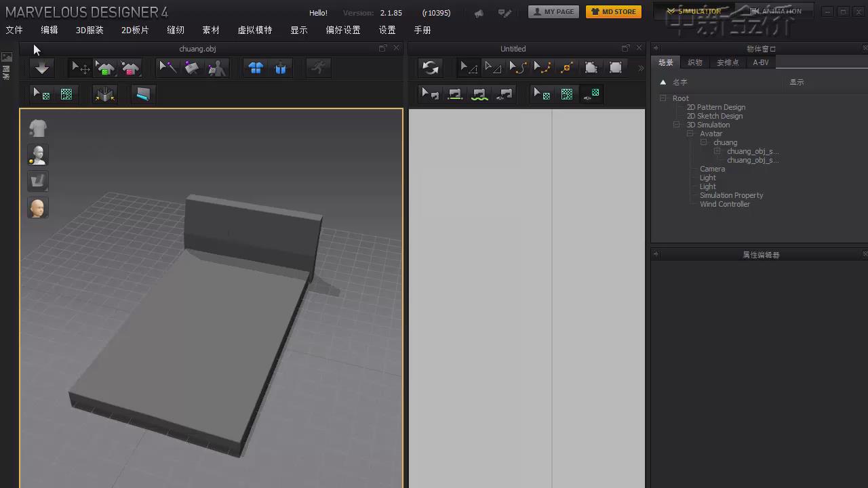Select the Polygon pattern creation tool
Viewport: 868px width, 488px height.
591,68
